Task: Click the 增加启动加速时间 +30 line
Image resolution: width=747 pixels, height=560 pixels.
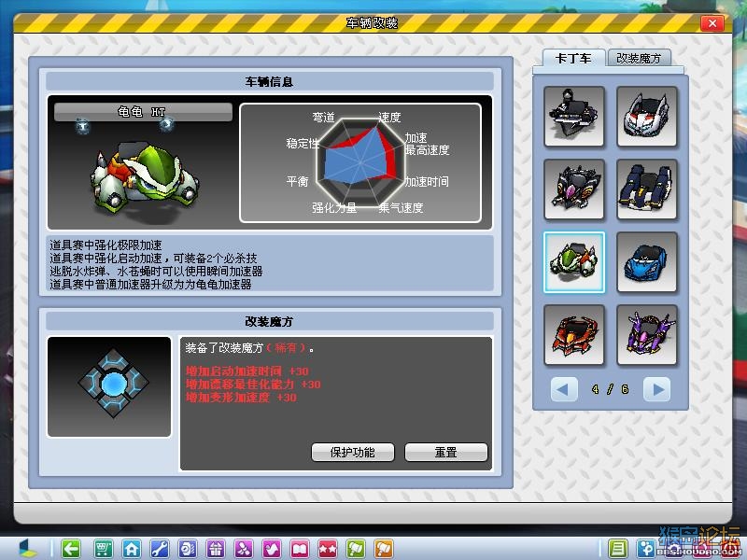Action: click(247, 371)
